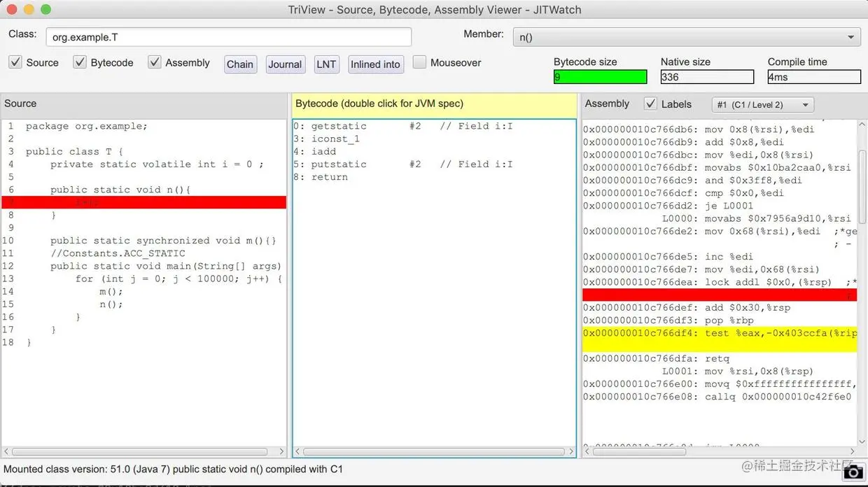Select assembly line 'L0001: mov %rsi,0x8(%rsp)'
Viewport: 868px width, 487px height.
point(738,371)
